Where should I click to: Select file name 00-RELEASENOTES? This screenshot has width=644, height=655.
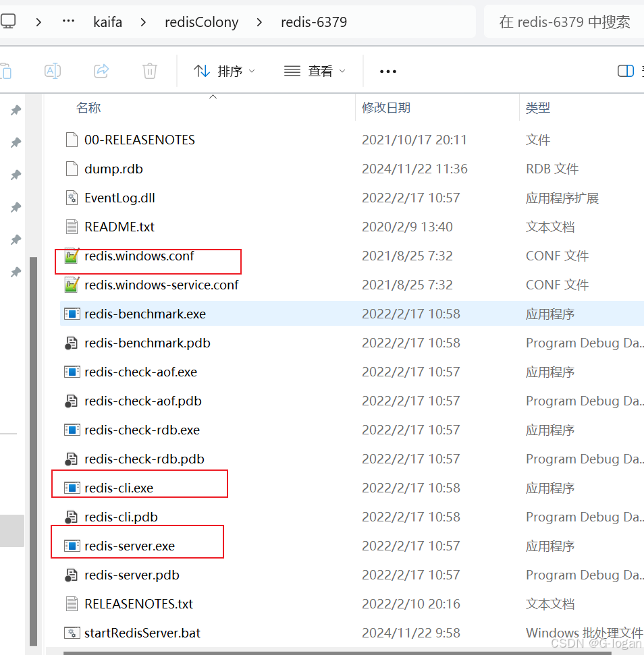(x=140, y=140)
